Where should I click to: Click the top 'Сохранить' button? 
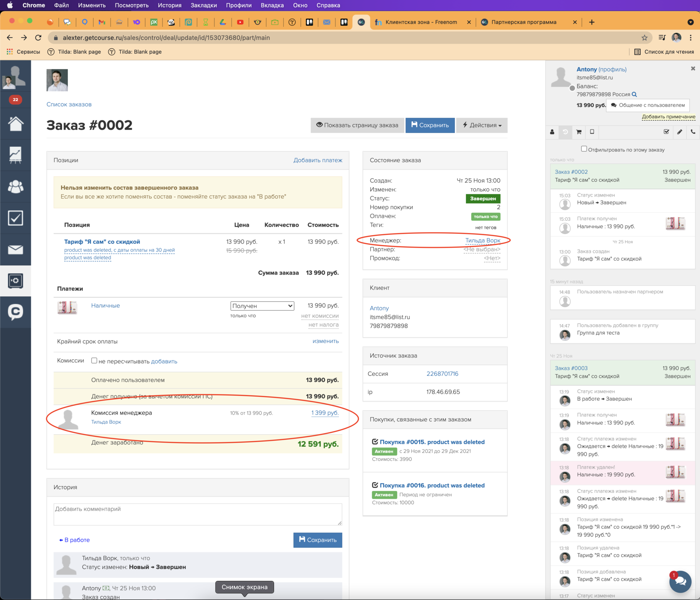coord(430,125)
